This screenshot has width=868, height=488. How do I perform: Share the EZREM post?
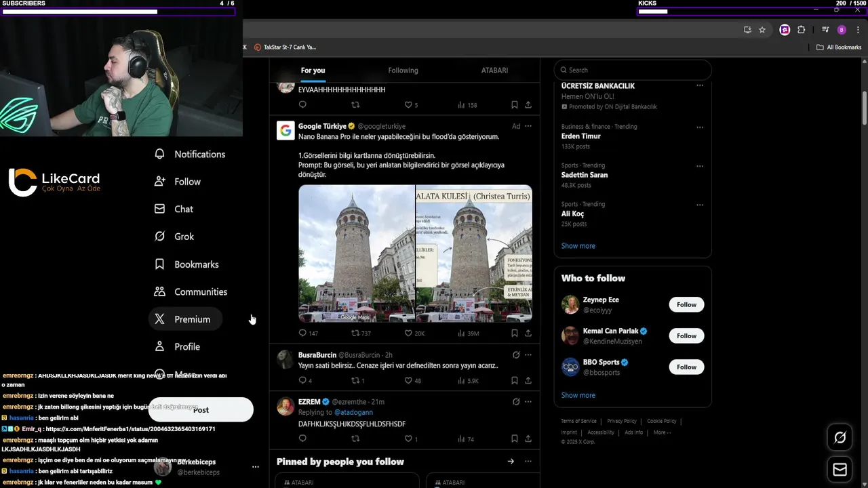point(528,439)
